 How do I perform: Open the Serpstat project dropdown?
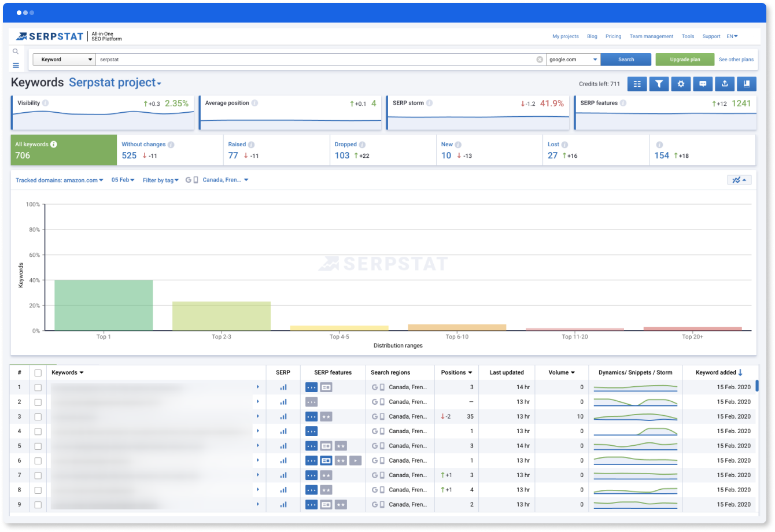115,83
